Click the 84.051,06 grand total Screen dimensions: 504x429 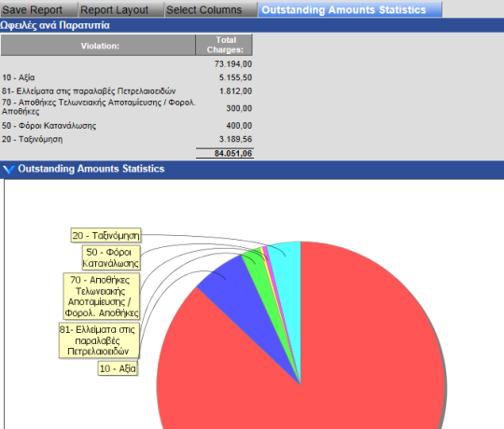click(233, 154)
